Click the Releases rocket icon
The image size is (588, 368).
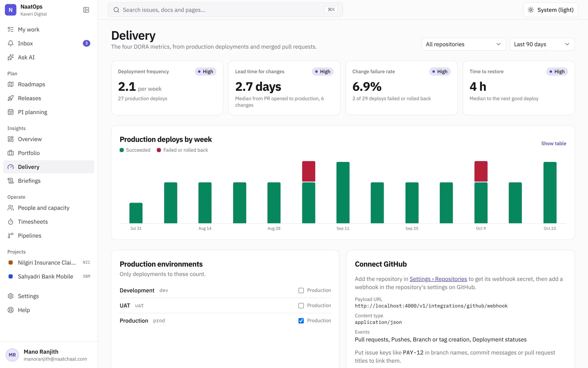[11, 98]
